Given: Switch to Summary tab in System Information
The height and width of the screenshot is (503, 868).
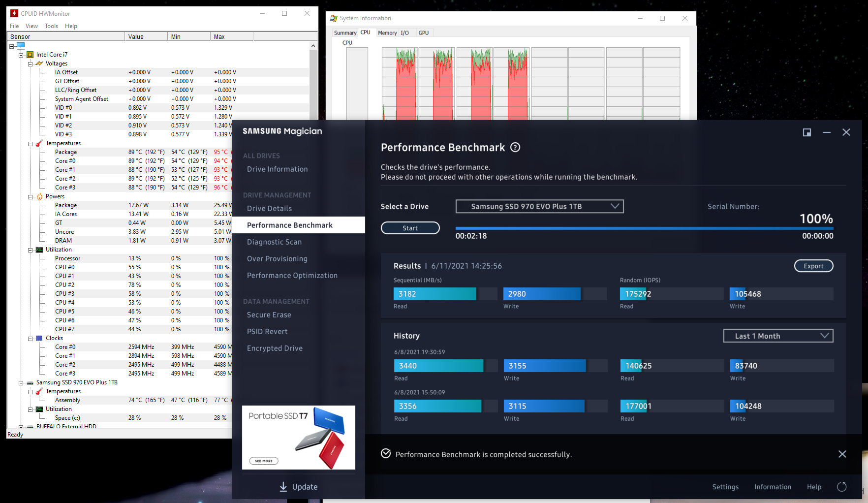Looking at the screenshot, I should [x=345, y=33].
